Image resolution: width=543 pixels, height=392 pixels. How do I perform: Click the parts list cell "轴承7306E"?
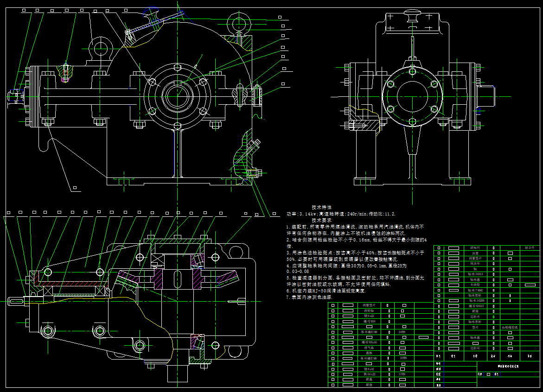pyautogui.click(x=475, y=290)
